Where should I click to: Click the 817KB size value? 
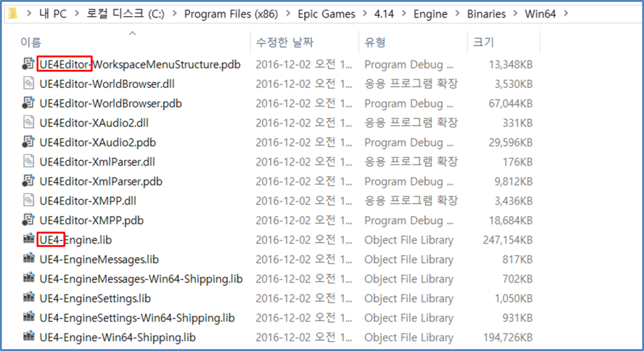coord(517,260)
